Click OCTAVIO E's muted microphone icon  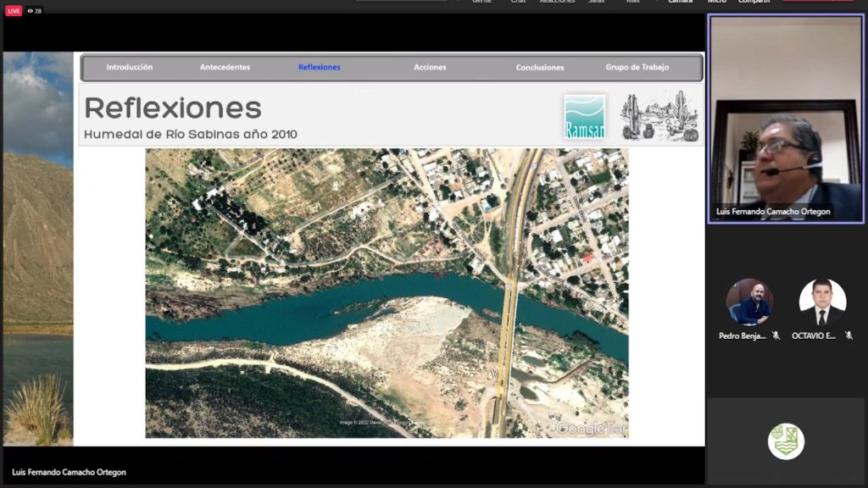[x=849, y=335]
